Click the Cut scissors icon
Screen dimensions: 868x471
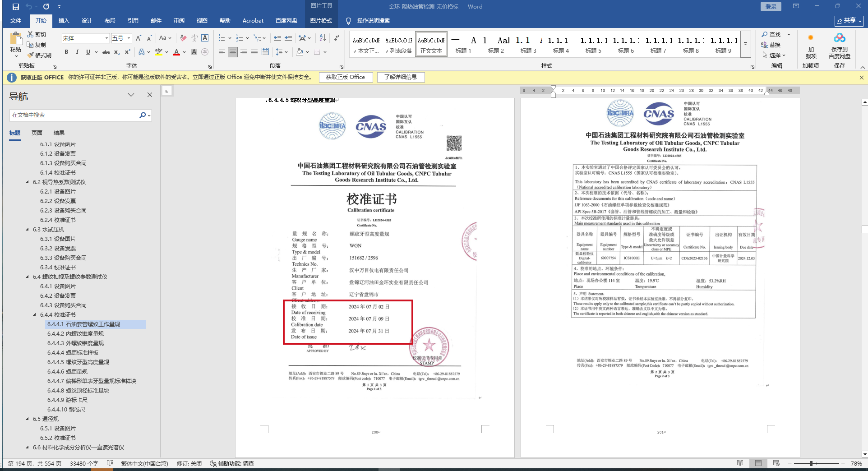(30, 34)
